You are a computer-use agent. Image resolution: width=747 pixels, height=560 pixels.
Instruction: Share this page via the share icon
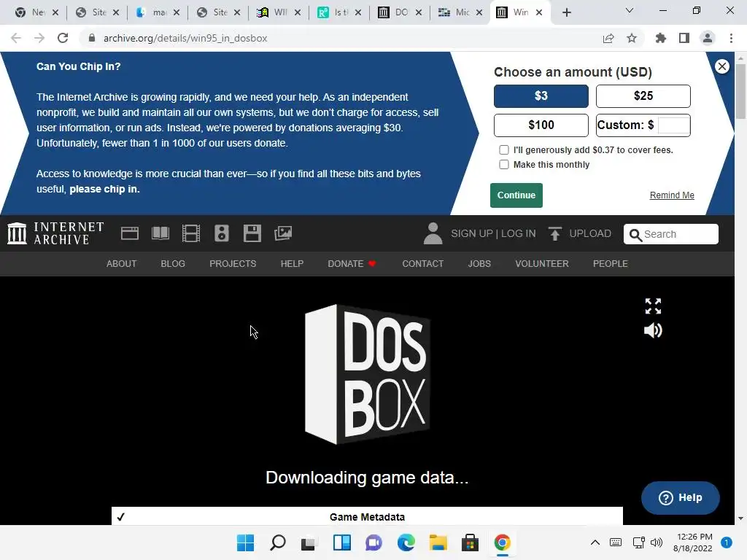pos(608,38)
